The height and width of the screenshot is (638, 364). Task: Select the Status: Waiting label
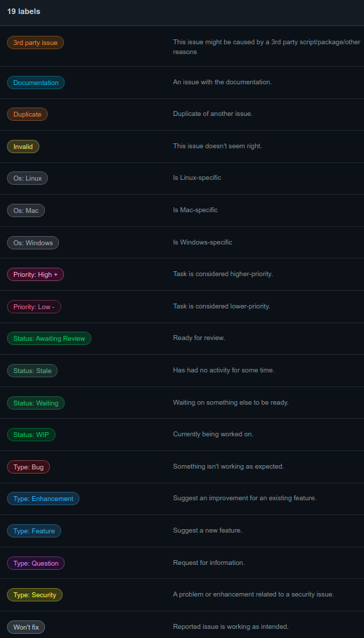click(36, 403)
